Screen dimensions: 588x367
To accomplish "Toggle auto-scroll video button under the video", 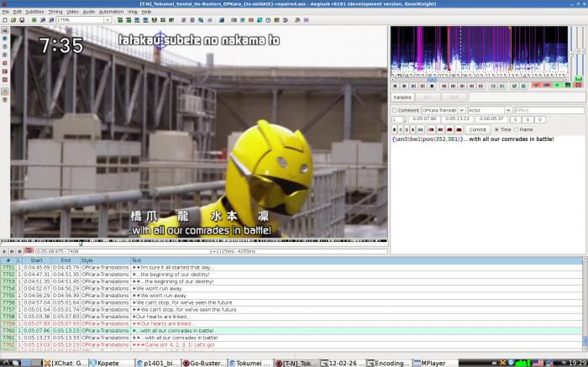I will pyautogui.click(x=29, y=251).
